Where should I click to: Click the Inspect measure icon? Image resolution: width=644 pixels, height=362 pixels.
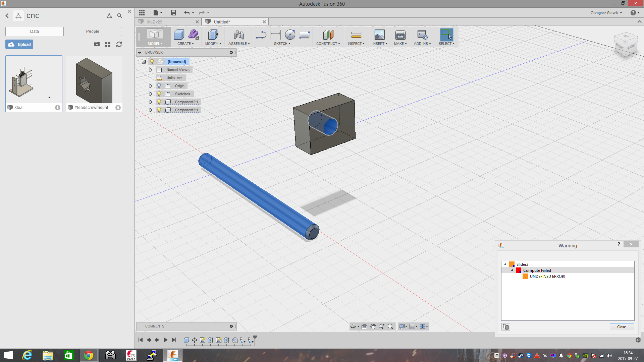[x=356, y=35]
